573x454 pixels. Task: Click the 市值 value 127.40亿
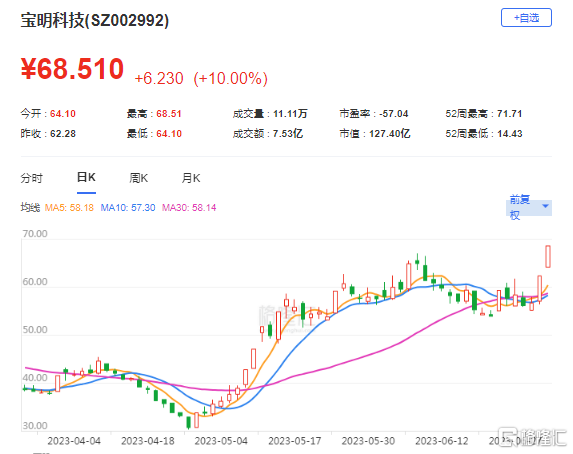tap(390, 133)
